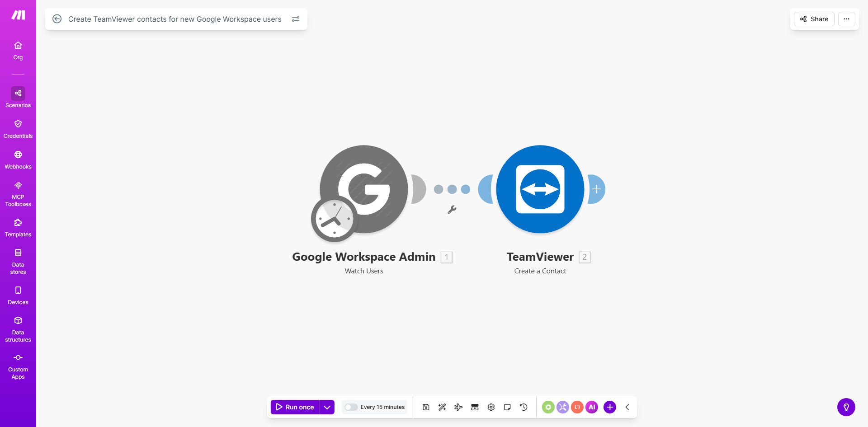The image size is (868, 427).
Task: Collapse the toolbar with the left chevron
Action: (627, 407)
